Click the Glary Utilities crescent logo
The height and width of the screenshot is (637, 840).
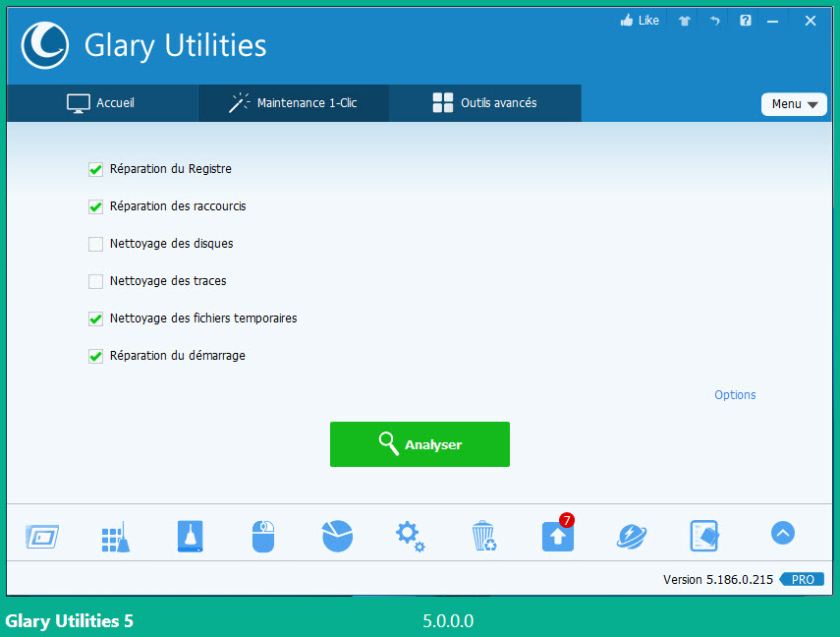click(x=45, y=45)
